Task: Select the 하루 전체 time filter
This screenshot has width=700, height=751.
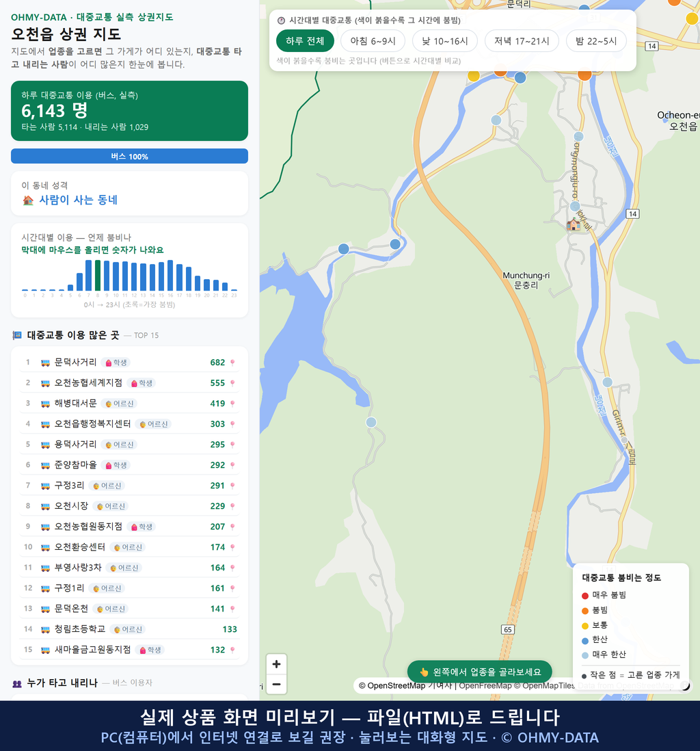Action: [x=305, y=41]
